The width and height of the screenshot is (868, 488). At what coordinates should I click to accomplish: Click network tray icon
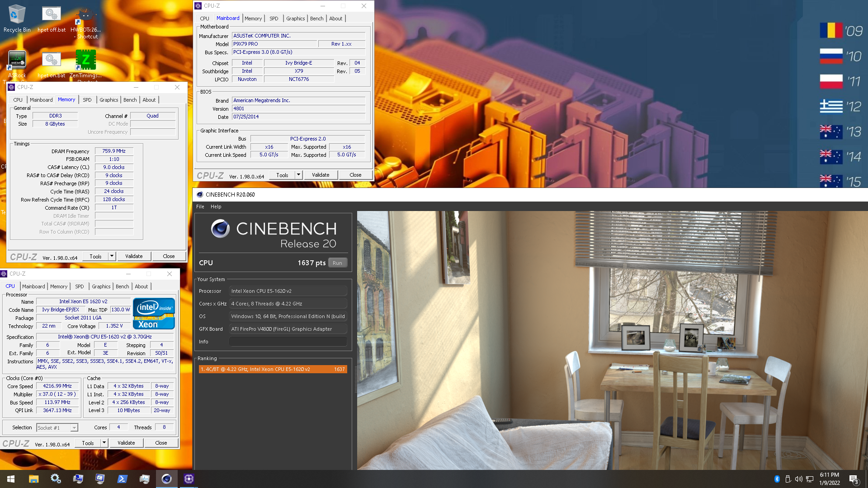810,479
